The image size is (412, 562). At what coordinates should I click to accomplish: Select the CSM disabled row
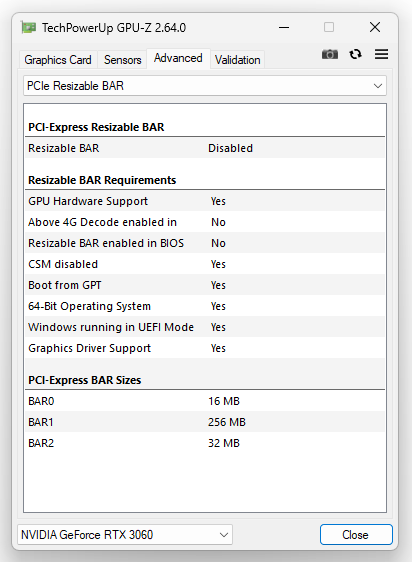[205, 264]
